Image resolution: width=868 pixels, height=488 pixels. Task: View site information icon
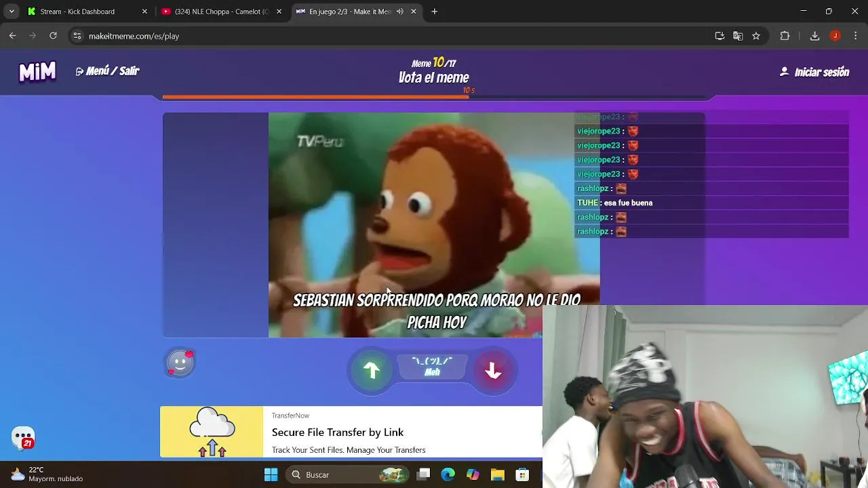click(x=77, y=36)
